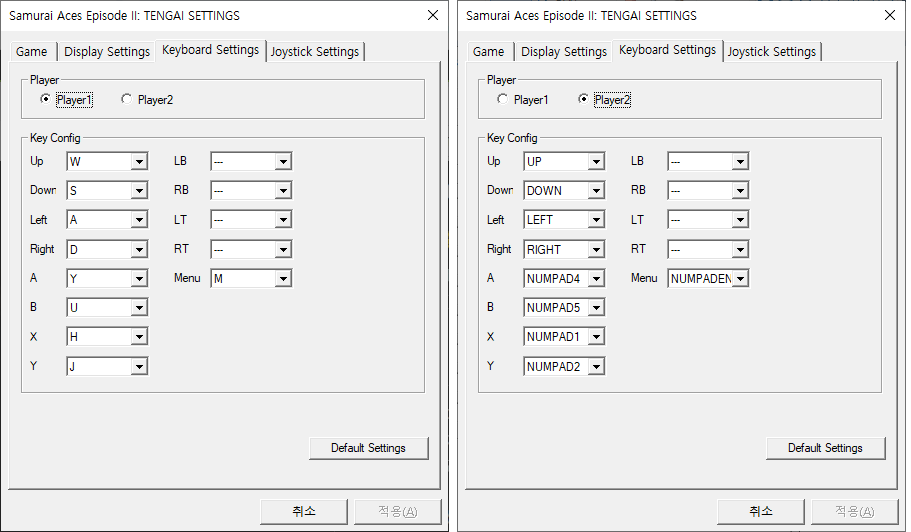Open Down dropdown showing DOWN
The height and width of the screenshot is (532, 911).
(x=564, y=190)
